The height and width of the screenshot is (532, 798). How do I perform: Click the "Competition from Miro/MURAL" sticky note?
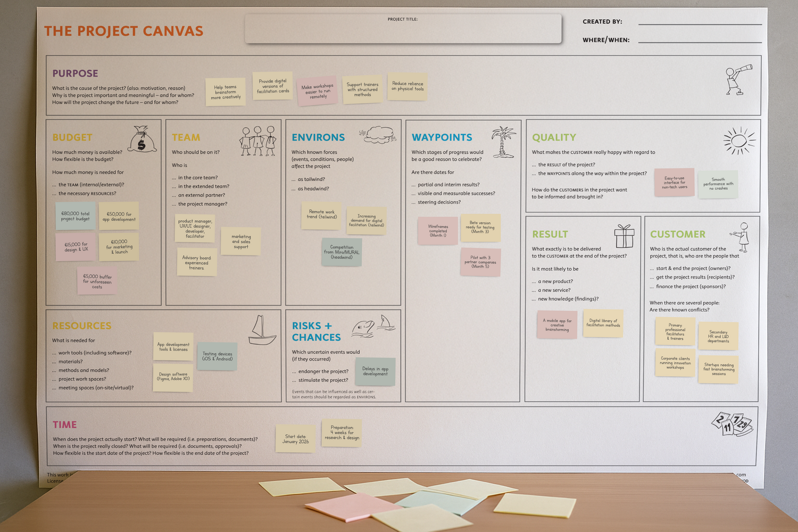[x=342, y=252]
